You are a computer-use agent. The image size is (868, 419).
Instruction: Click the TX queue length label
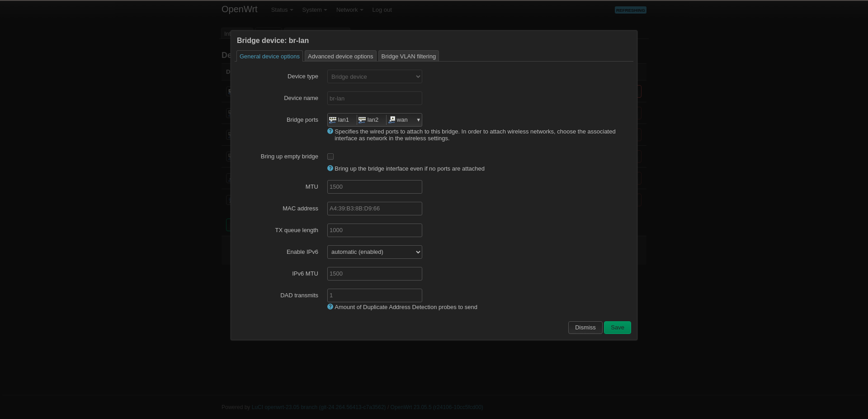tap(297, 230)
